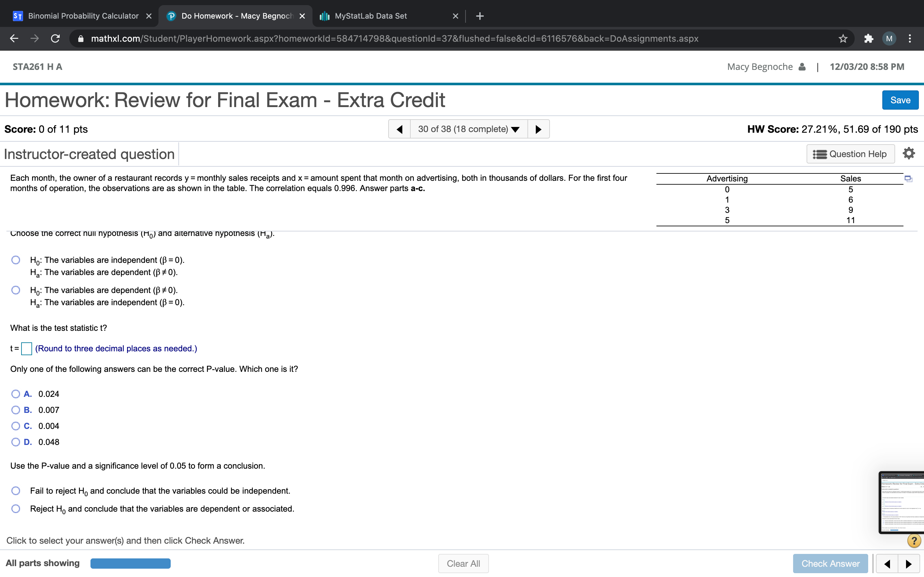This screenshot has height=577, width=924.
Task: Click the Clear All button
Action: coord(463,563)
